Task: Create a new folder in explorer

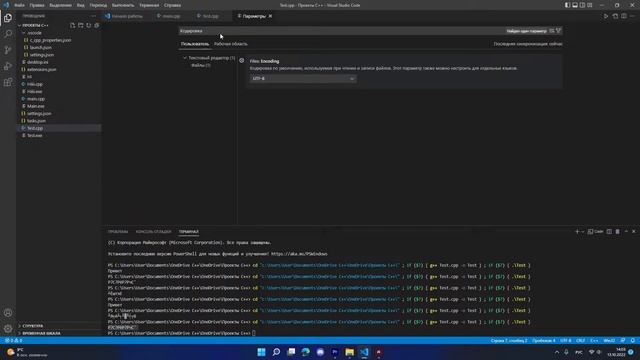Action: [80, 25]
